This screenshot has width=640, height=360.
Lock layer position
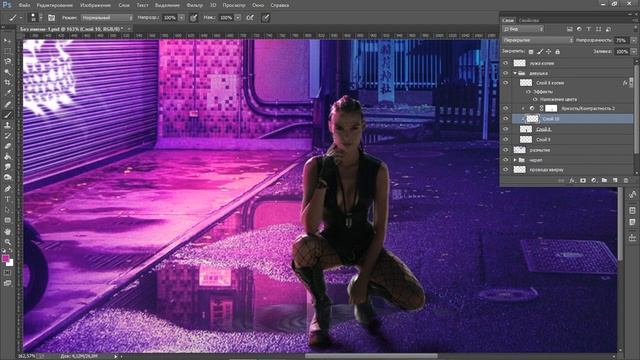[x=549, y=52]
